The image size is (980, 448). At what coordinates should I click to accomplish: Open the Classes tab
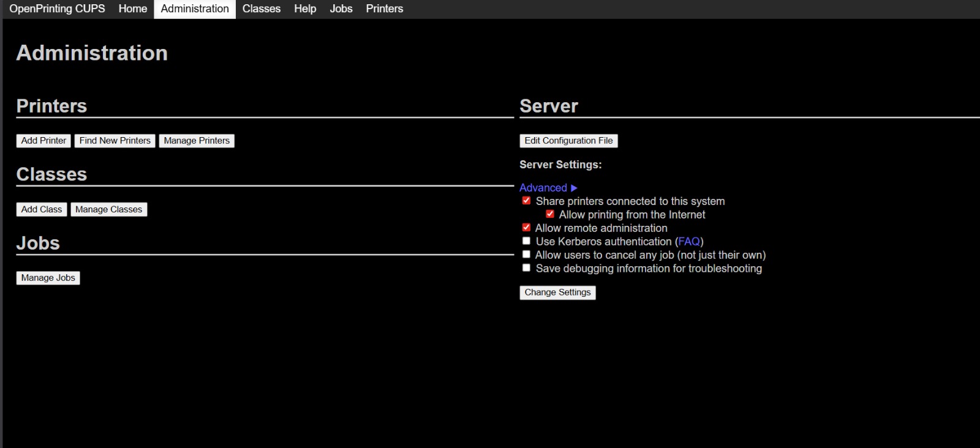coord(262,9)
